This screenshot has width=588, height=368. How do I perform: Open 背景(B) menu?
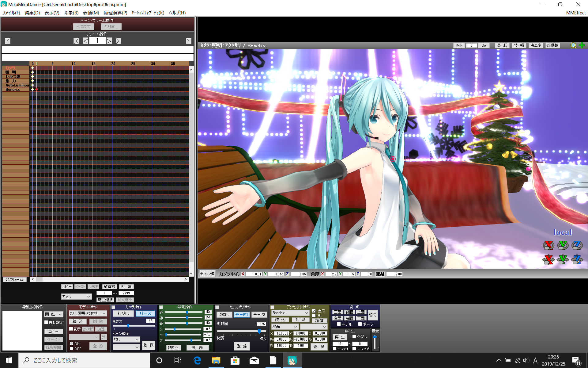coord(71,13)
